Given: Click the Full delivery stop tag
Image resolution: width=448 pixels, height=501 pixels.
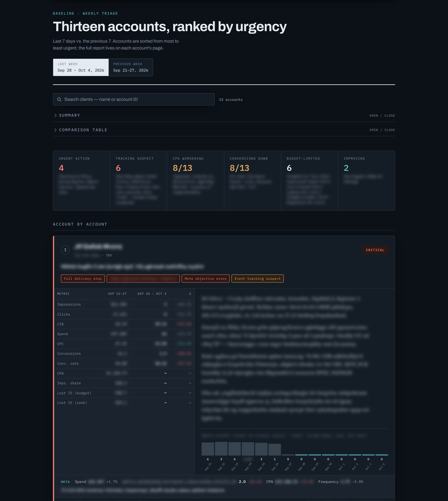Looking at the screenshot, I should (x=83, y=279).
